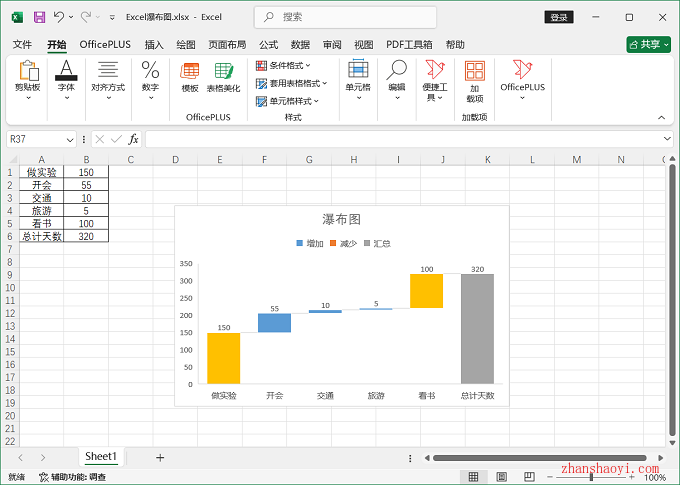
Task: Click the 表格美化 table beautify icon
Action: [x=223, y=76]
